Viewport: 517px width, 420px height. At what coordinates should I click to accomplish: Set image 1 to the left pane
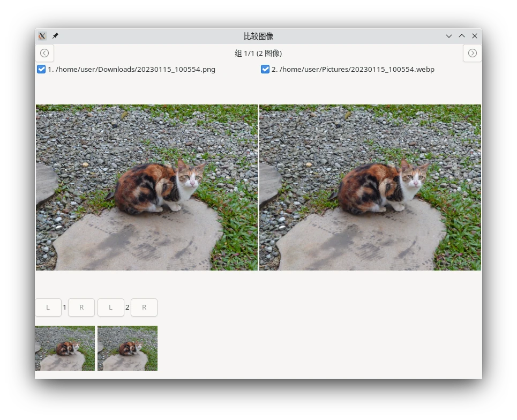coord(48,307)
